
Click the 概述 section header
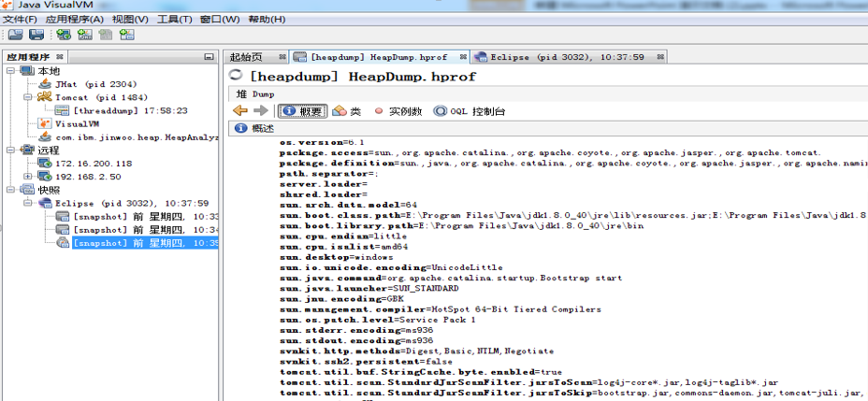[548, 128]
